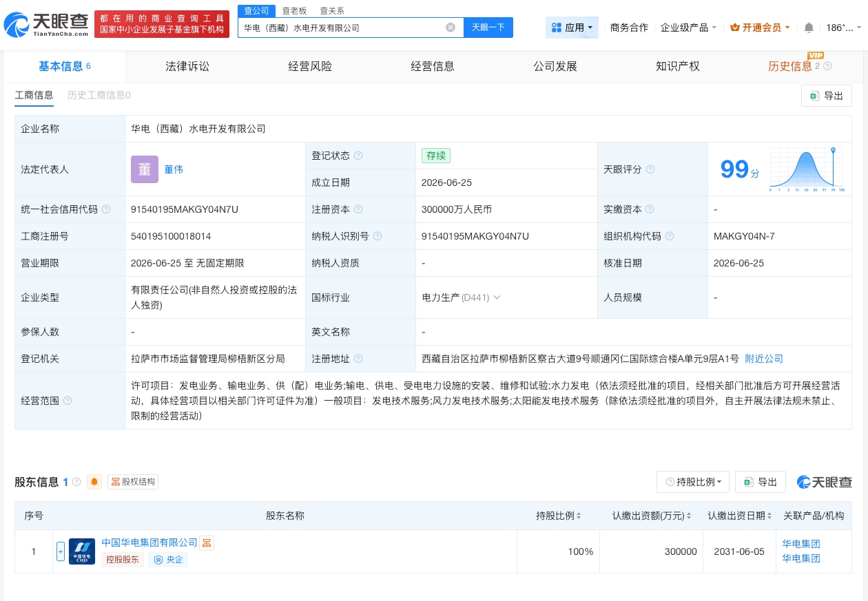This screenshot has height=601, width=868.
Task: Click help icon next to 注册资本
Action: click(x=358, y=209)
